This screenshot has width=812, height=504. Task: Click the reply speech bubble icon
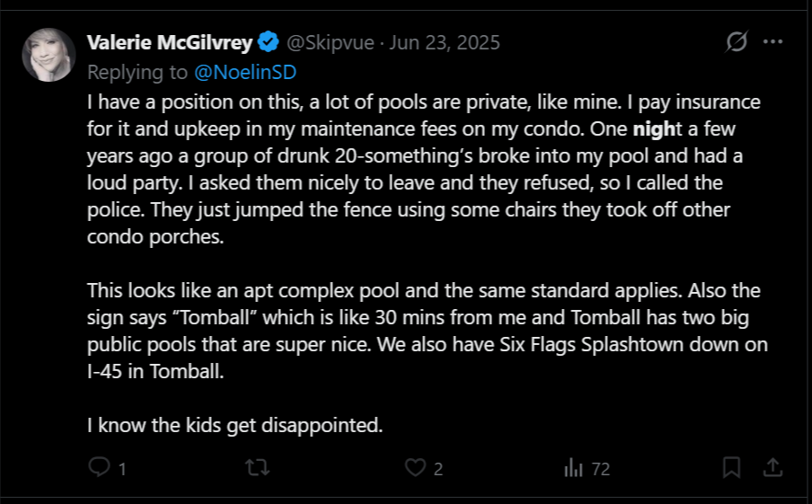pos(99,467)
